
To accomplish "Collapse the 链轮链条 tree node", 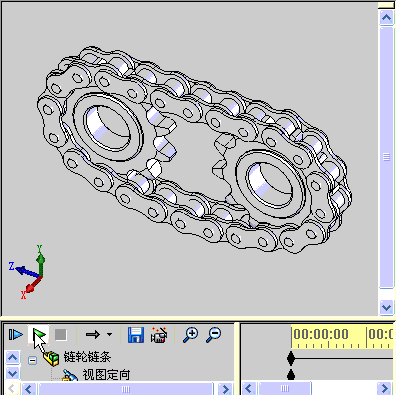I will pyautogui.click(x=32, y=360).
